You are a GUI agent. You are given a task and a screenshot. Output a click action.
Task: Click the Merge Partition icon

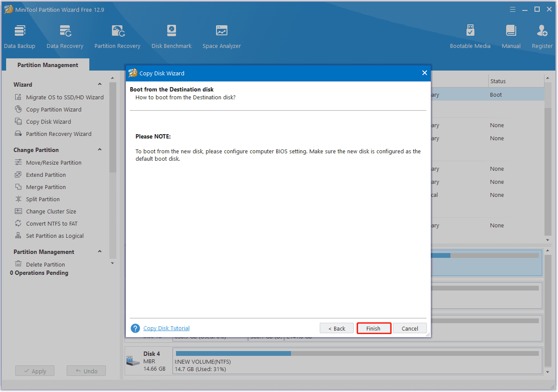coord(18,187)
